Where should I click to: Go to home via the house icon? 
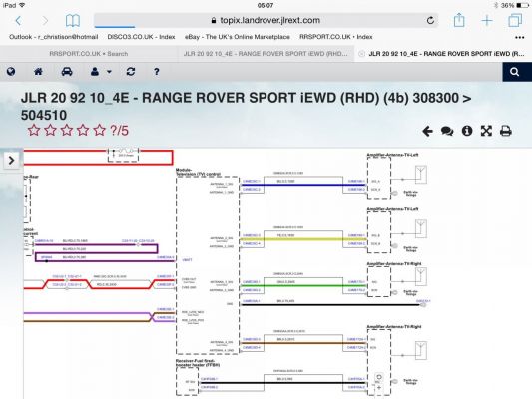point(38,72)
